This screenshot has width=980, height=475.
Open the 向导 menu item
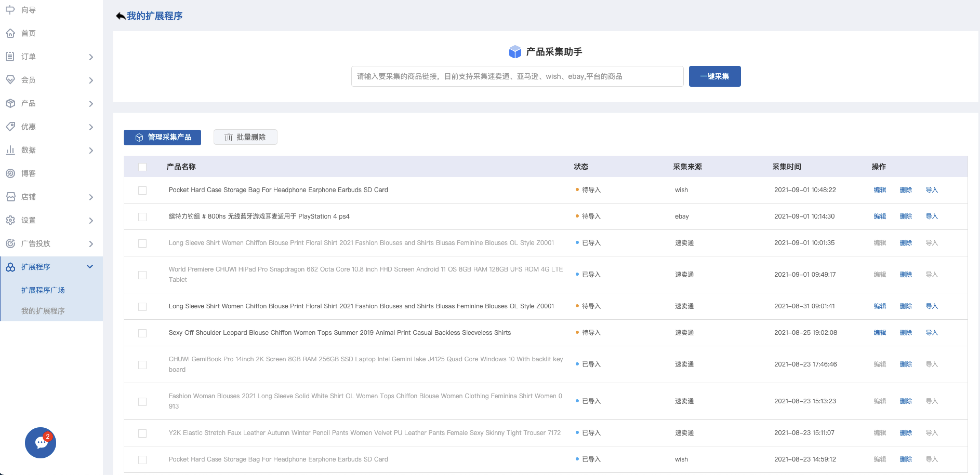(x=29, y=10)
